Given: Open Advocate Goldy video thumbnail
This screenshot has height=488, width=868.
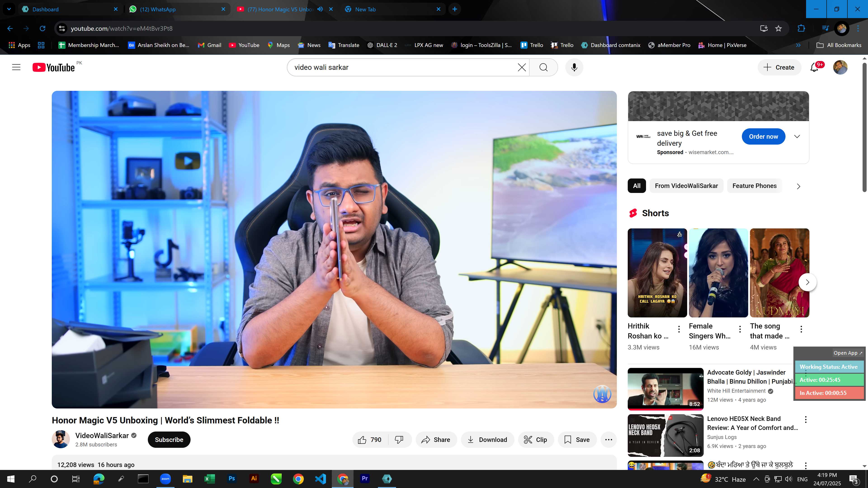Looking at the screenshot, I should pyautogui.click(x=665, y=389).
